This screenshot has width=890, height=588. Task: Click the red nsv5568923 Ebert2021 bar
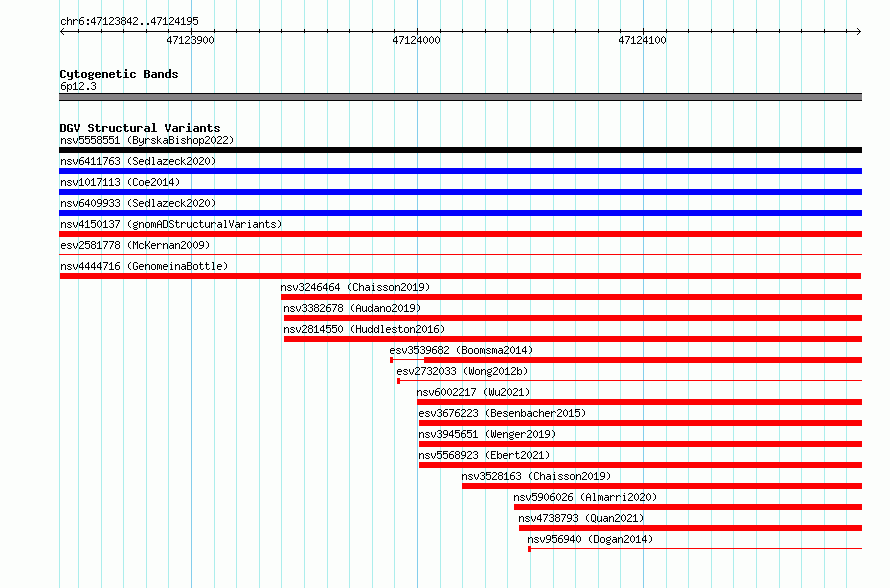click(640, 465)
